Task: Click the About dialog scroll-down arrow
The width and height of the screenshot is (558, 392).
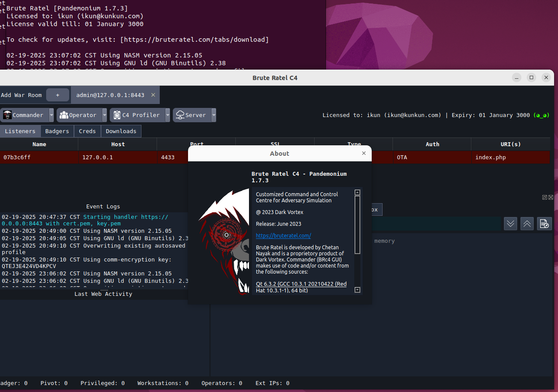Action: click(357, 290)
